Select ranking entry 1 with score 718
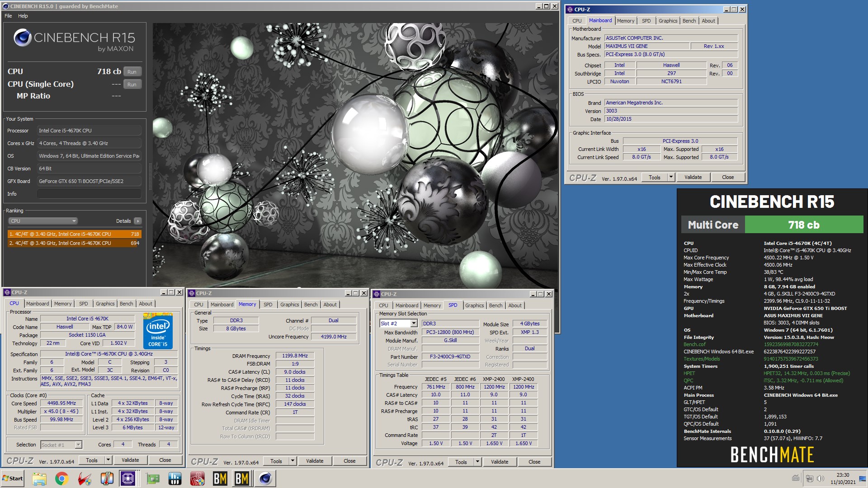868x488 pixels. 75,234
